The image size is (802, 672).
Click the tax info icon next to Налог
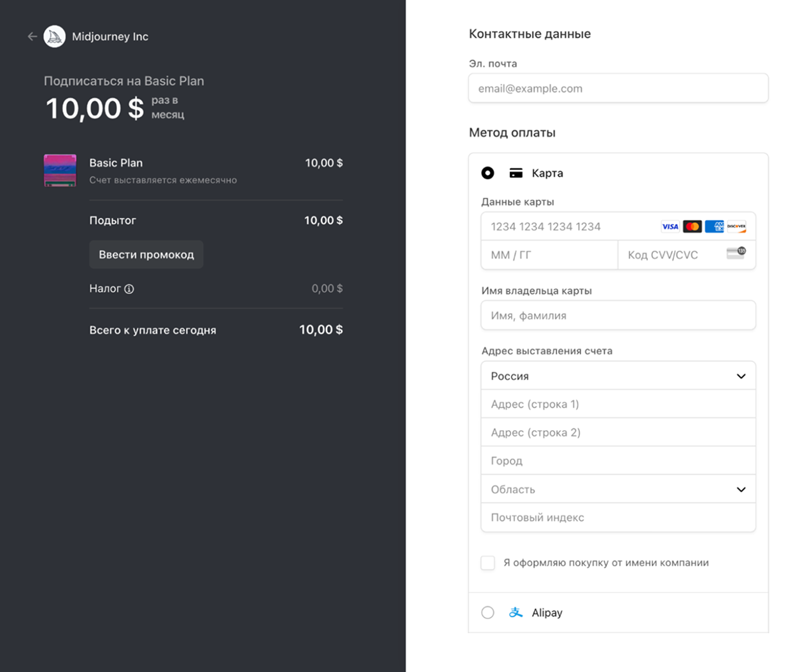pos(129,289)
